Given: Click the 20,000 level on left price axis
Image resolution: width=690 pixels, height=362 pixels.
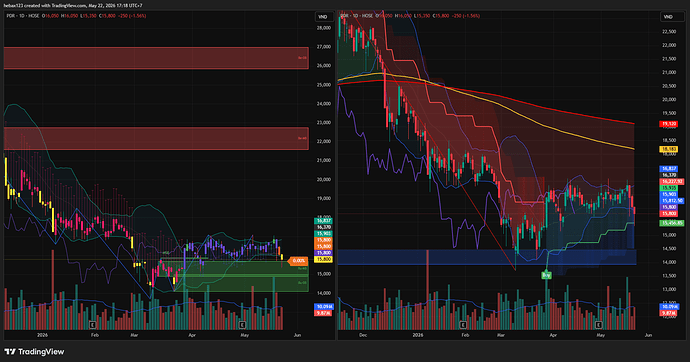Looking at the screenshot, I should pyautogui.click(x=323, y=179).
